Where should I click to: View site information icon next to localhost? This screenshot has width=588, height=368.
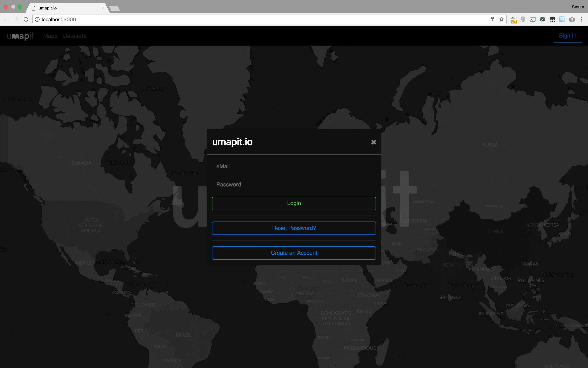(x=37, y=19)
